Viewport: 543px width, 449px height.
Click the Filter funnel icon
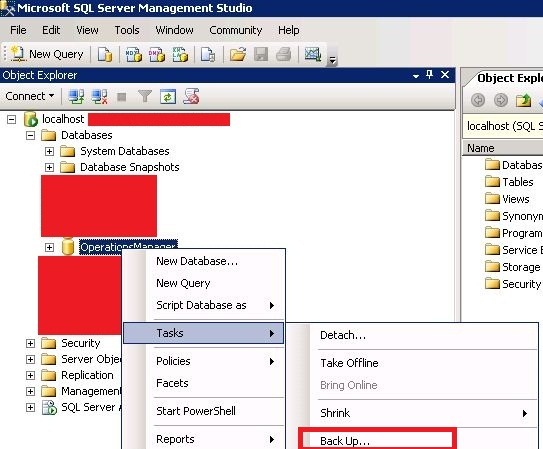point(145,97)
